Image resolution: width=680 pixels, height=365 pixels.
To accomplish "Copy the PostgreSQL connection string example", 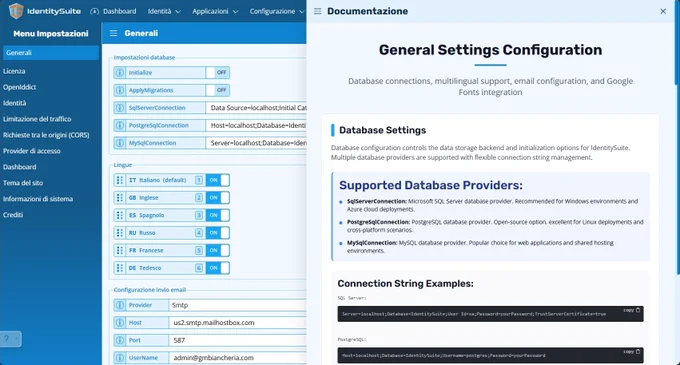I will tap(631, 352).
